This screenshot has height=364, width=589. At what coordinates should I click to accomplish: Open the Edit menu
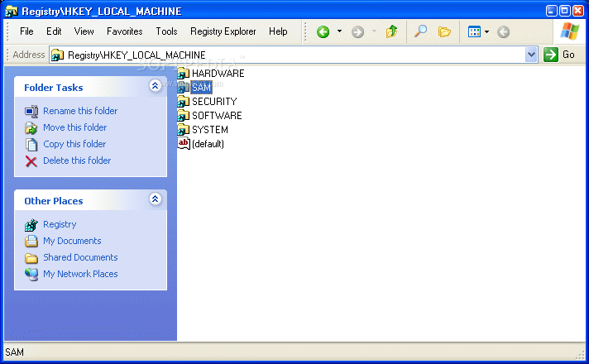pyautogui.click(x=54, y=31)
